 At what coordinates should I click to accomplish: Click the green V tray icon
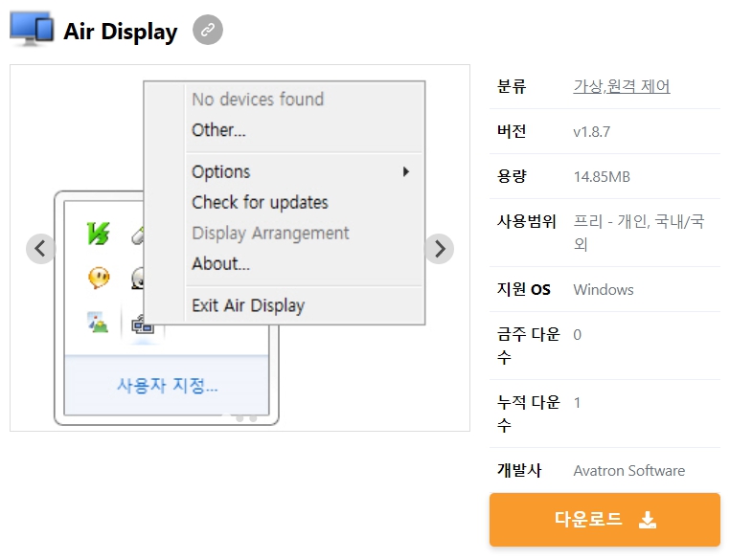coord(99,234)
